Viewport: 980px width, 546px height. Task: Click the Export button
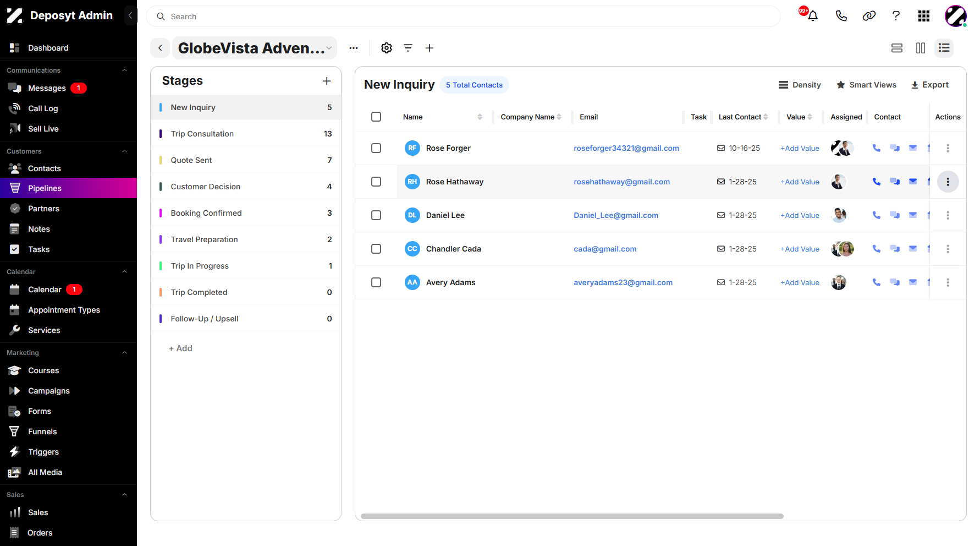[x=930, y=85]
